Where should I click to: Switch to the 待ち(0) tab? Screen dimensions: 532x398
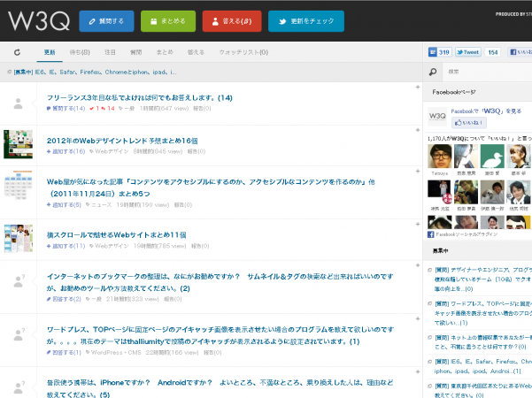tap(80, 53)
